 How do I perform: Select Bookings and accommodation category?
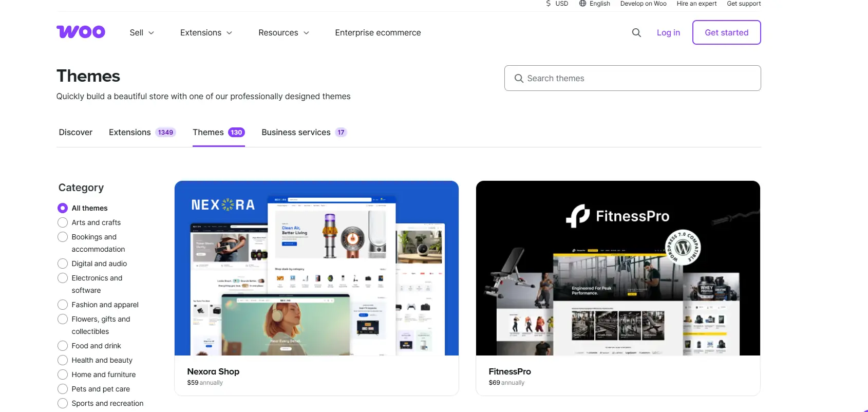tap(63, 237)
